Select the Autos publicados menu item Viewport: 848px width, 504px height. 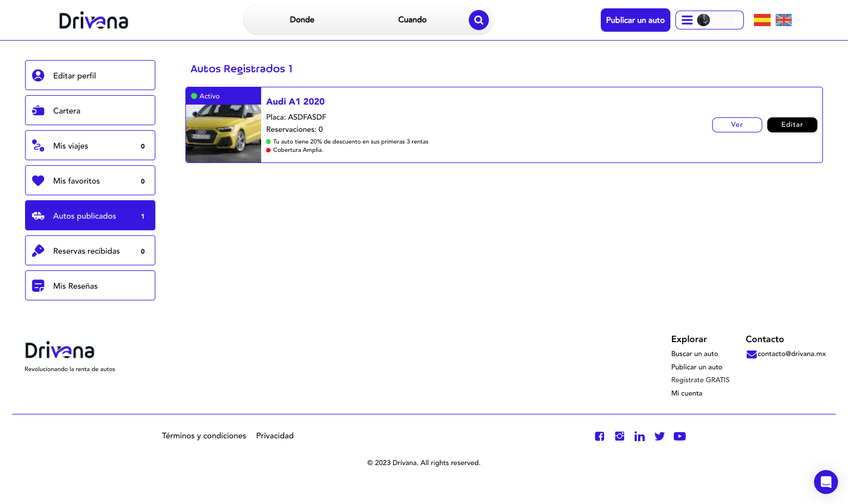click(x=90, y=215)
